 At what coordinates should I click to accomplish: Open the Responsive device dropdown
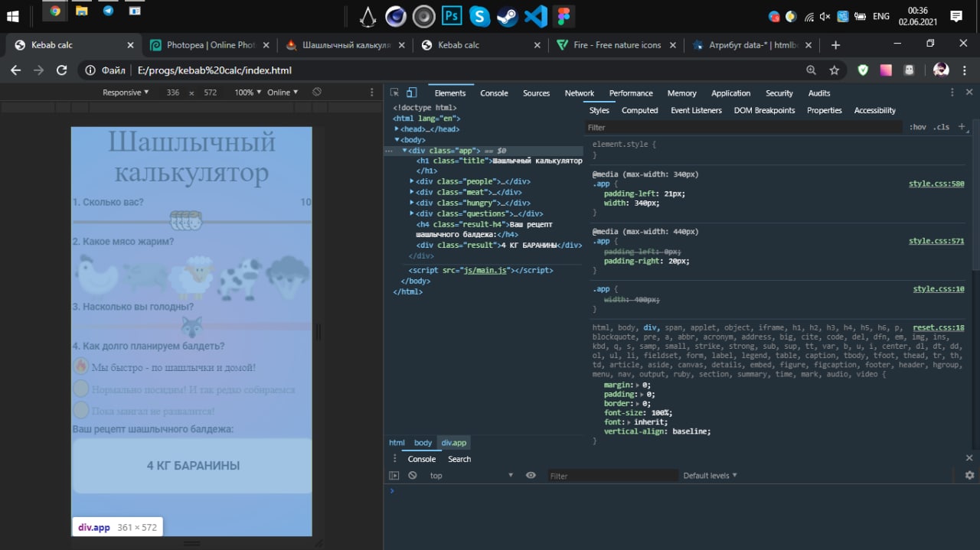point(126,93)
